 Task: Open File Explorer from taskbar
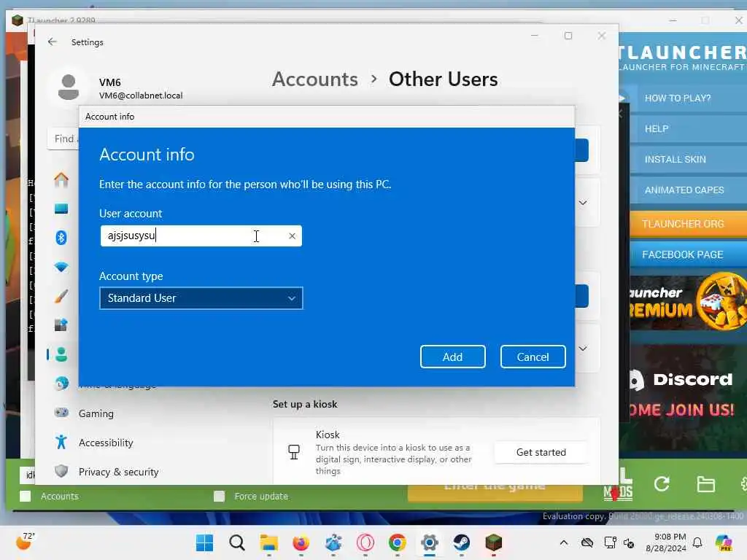[268, 542]
